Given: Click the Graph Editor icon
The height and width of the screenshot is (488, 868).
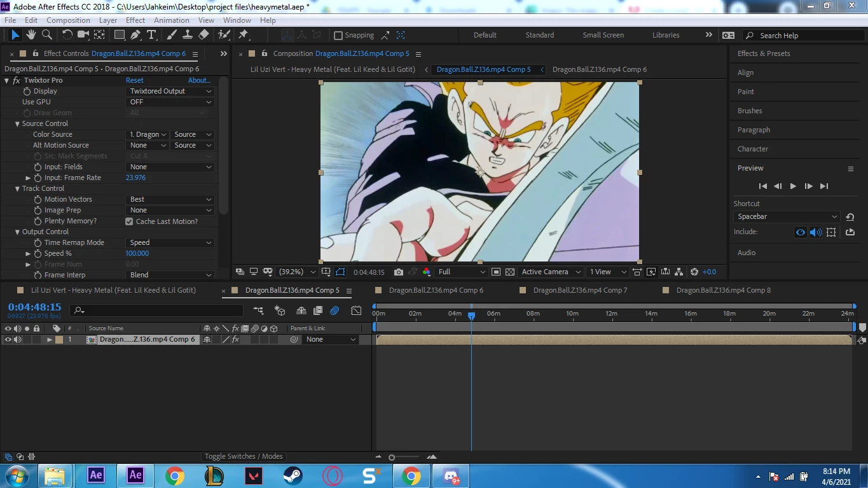Looking at the screenshot, I should 356,310.
